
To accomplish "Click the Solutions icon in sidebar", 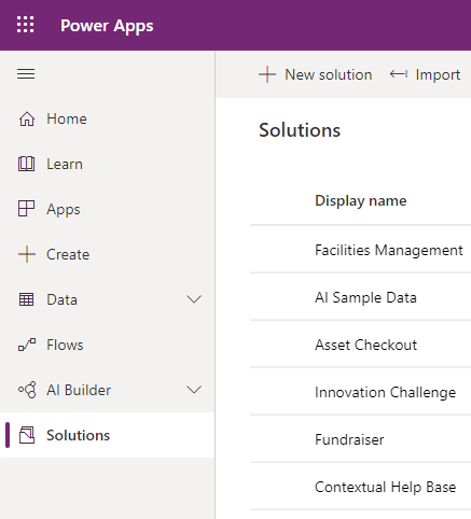I will (27, 435).
